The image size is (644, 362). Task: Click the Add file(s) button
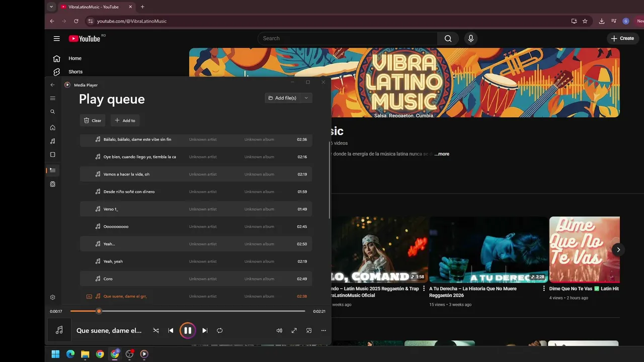(x=283, y=98)
